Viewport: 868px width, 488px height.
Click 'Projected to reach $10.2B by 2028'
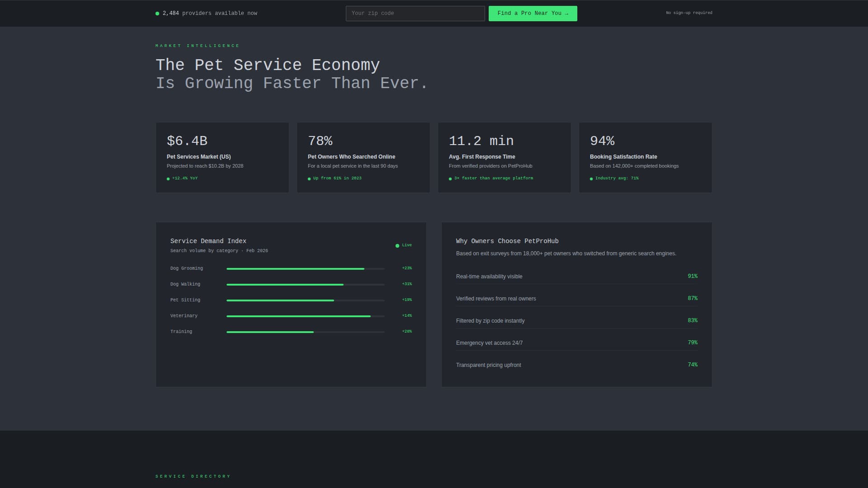click(x=205, y=166)
